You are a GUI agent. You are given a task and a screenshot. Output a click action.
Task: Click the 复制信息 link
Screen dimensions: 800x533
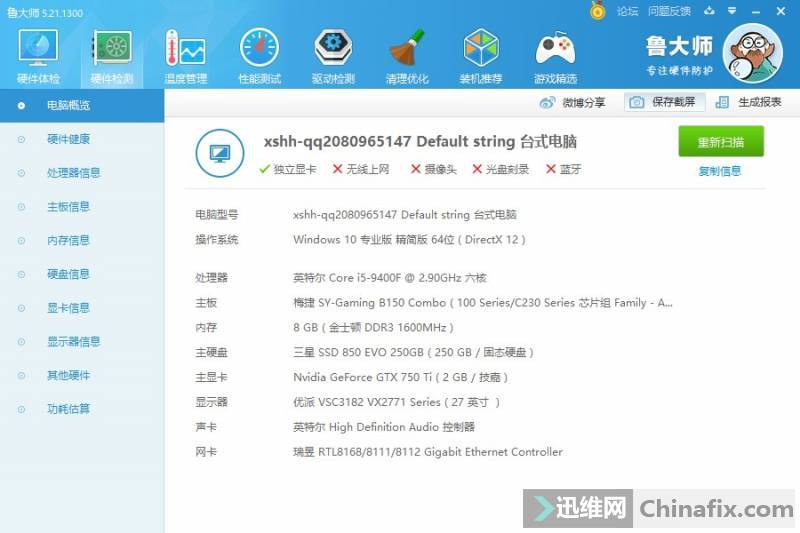click(x=719, y=171)
